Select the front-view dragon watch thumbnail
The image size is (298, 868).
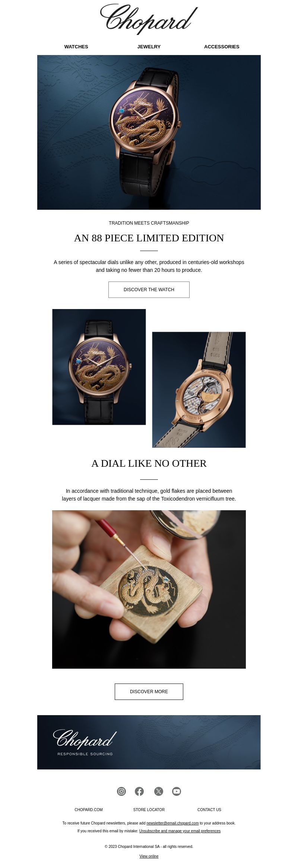pyautogui.click(x=99, y=367)
